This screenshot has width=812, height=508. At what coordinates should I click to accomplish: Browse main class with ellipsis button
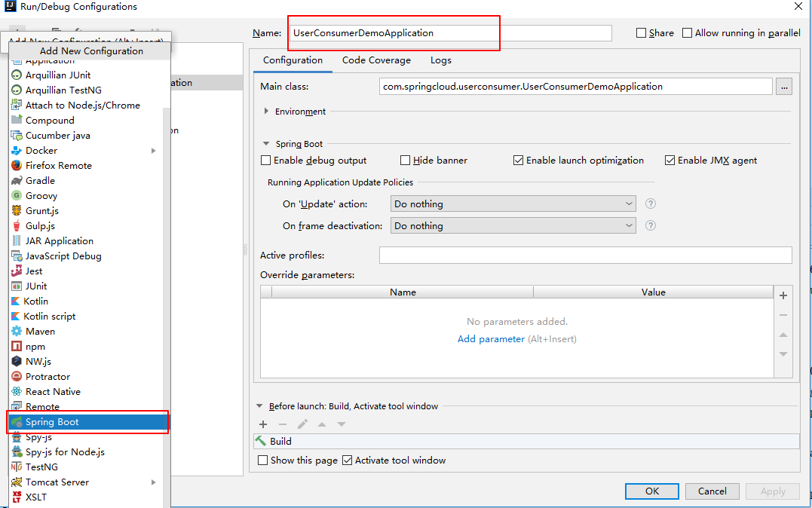click(784, 87)
